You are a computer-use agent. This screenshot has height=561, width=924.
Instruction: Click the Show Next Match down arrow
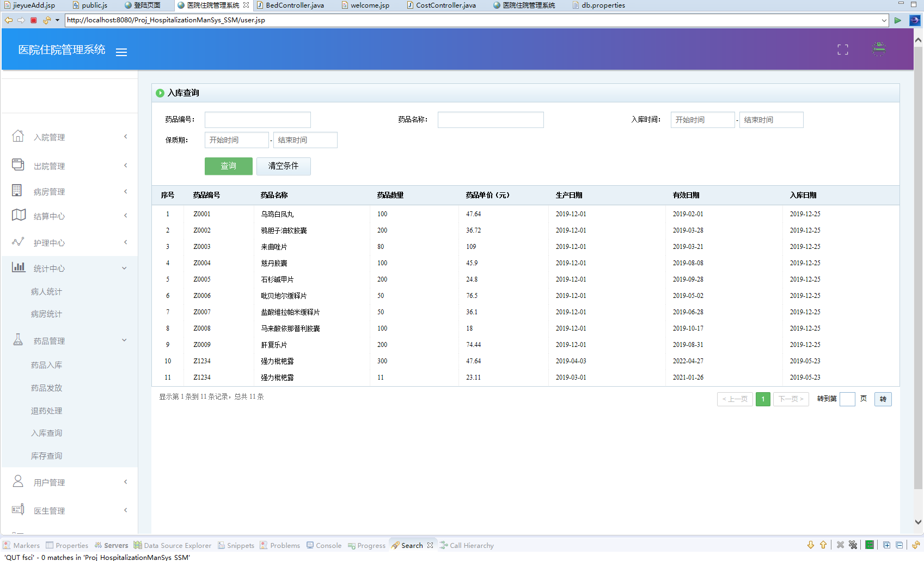pos(810,545)
